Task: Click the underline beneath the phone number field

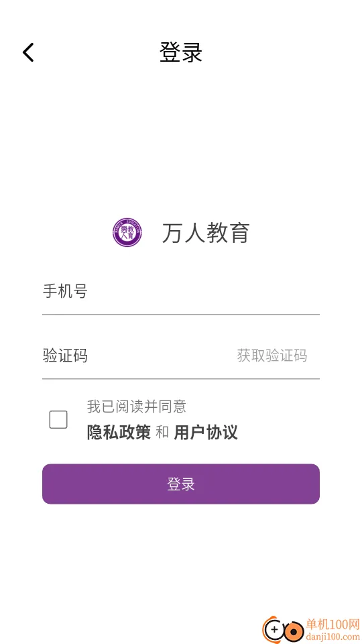Action: (180, 314)
